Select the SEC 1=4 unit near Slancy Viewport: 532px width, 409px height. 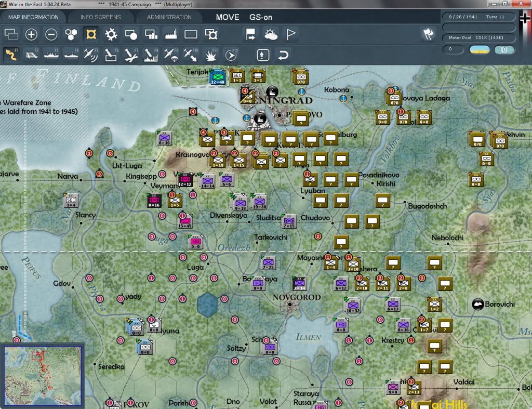click(71, 201)
